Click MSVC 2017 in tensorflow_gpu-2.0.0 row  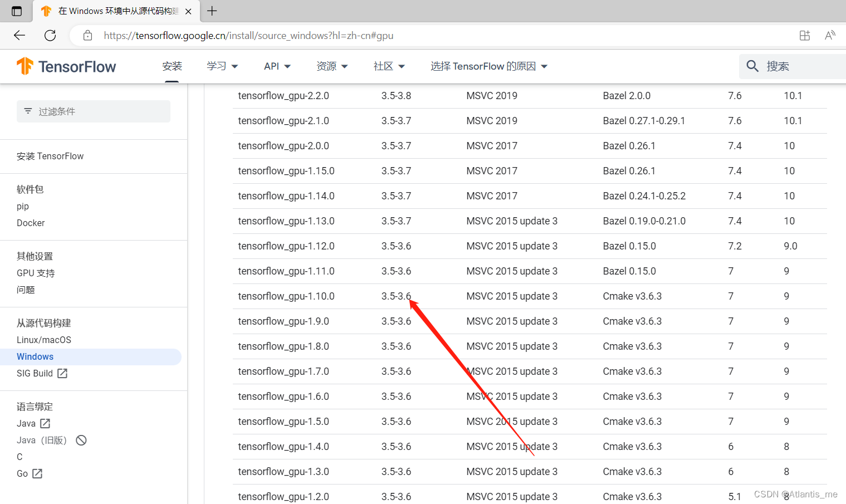click(x=492, y=146)
